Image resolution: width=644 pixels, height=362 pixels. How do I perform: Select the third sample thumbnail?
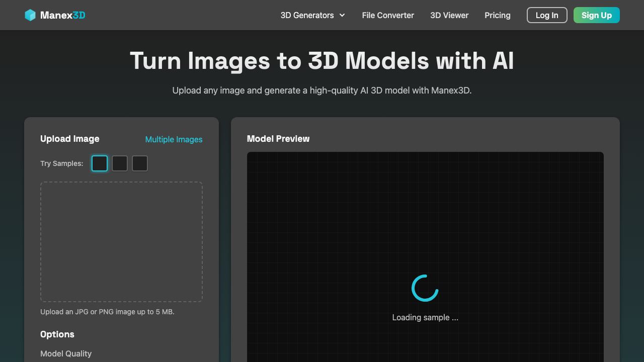[x=140, y=163]
